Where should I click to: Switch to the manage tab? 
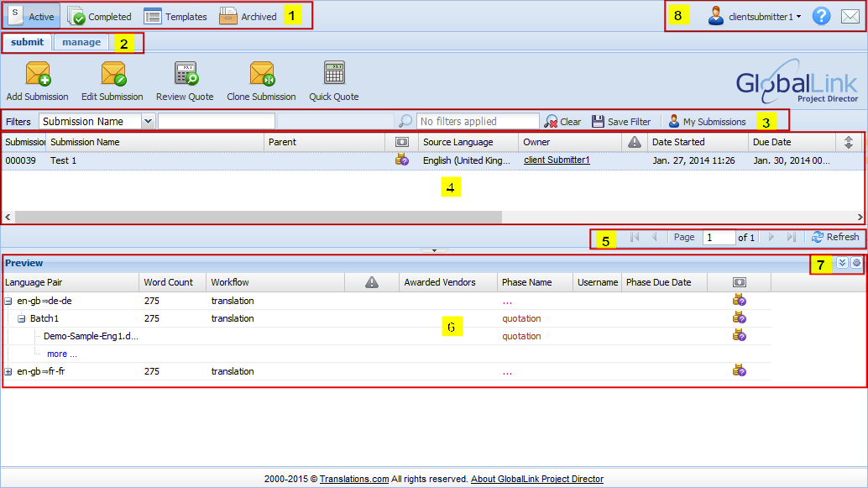[81, 42]
